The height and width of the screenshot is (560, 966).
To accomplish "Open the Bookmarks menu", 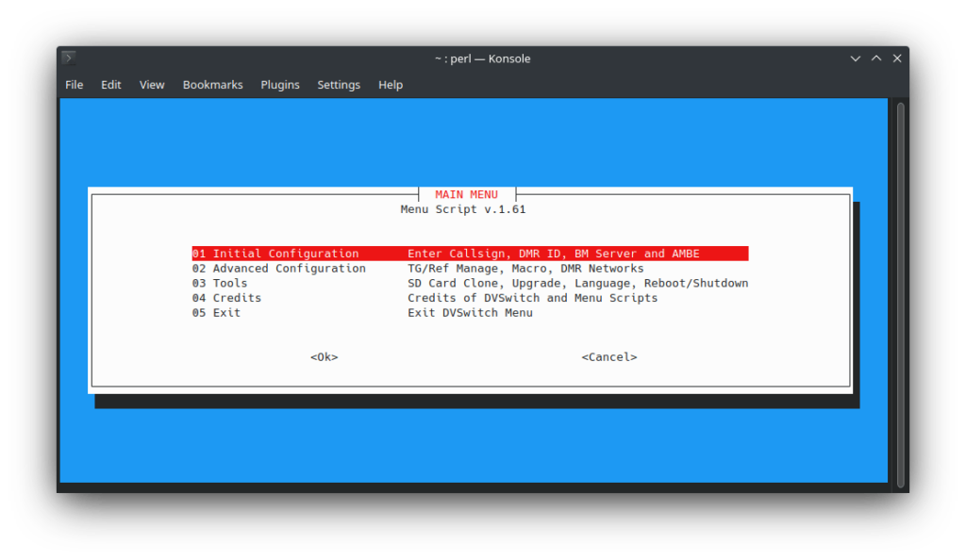I will click(x=212, y=85).
